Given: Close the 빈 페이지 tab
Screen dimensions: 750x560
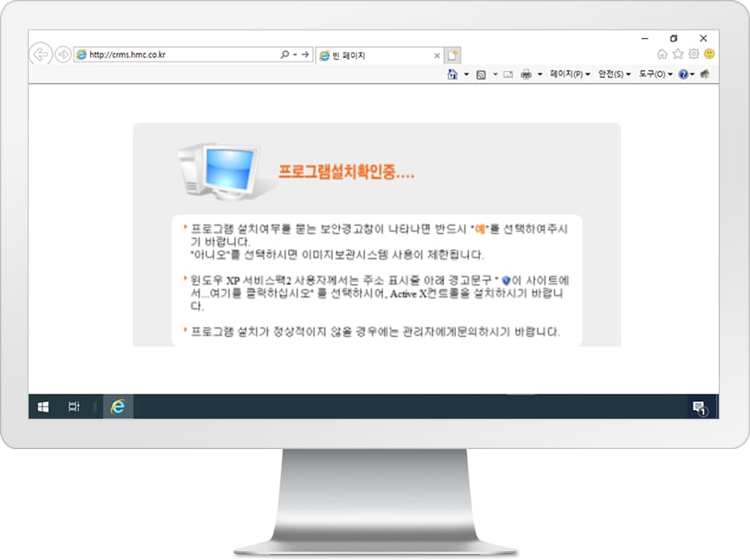Looking at the screenshot, I should point(437,55).
